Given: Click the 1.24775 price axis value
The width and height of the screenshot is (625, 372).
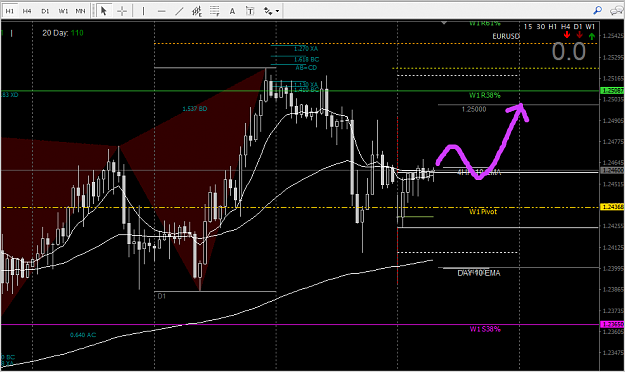Looking at the screenshot, I should coord(613,142).
